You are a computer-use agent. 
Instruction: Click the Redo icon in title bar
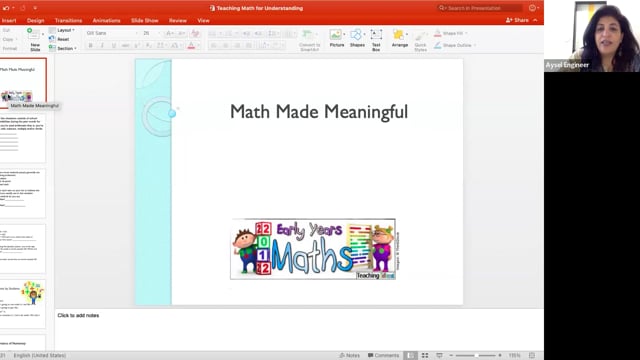click(22, 8)
